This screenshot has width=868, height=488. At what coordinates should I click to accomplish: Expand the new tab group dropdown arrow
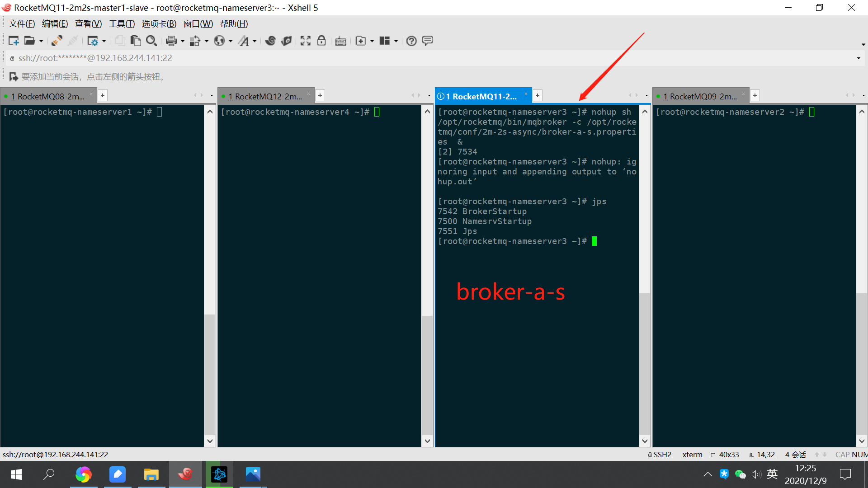(x=372, y=41)
